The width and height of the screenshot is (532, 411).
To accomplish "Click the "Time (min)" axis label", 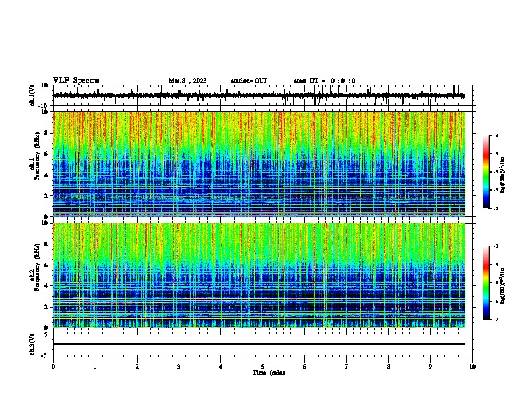I will (x=269, y=373).
